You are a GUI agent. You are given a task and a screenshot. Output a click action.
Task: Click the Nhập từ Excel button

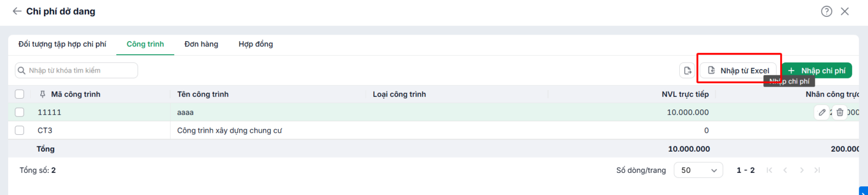click(738, 70)
